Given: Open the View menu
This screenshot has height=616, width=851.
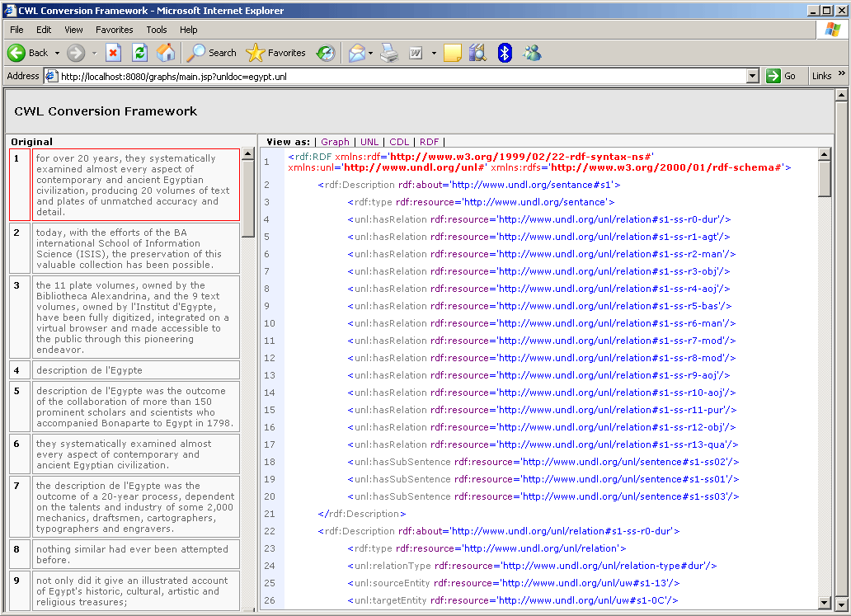Looking at the screenshot, I should click(73, 30).
